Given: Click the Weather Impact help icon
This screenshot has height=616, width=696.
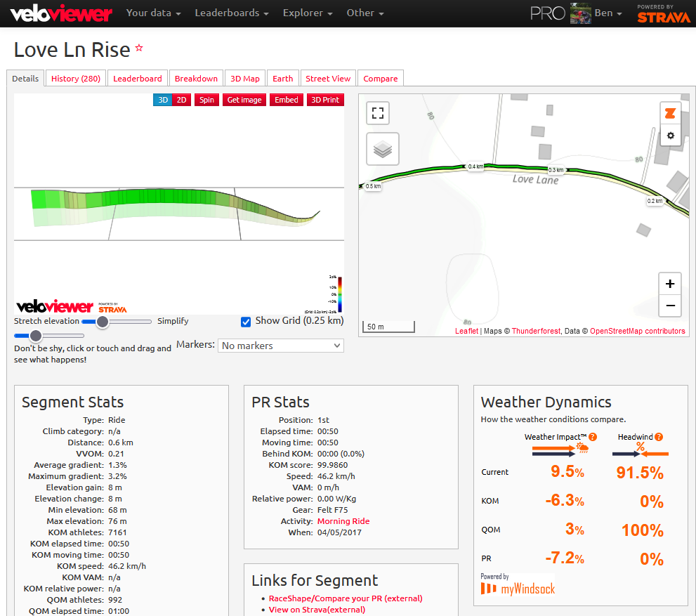Looking at the screenshot, I should pyautogui.click(x=593, y=437).
